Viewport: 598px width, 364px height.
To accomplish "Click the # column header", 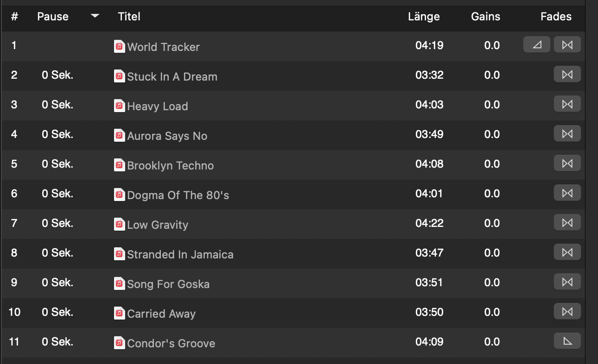I will point(14,16).
